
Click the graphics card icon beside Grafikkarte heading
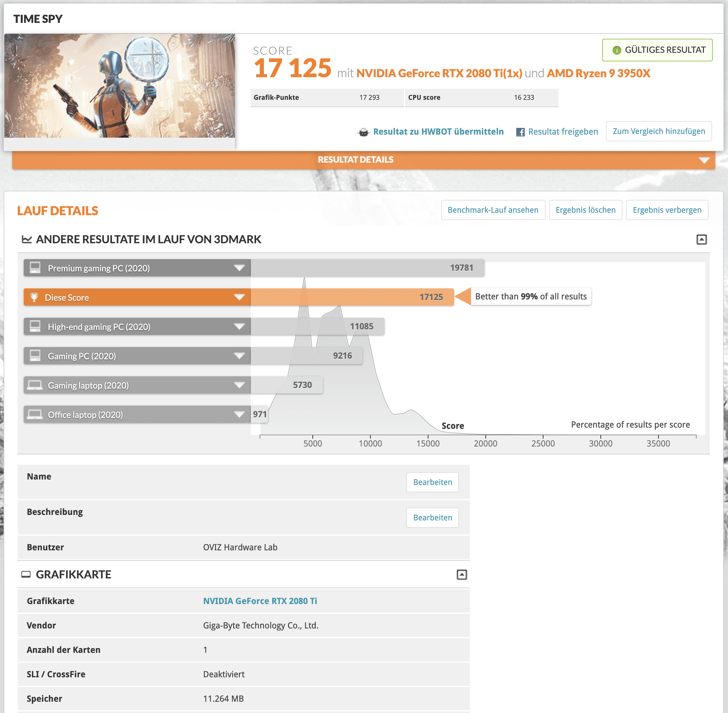pyautogui.click(x=26, y=574)
